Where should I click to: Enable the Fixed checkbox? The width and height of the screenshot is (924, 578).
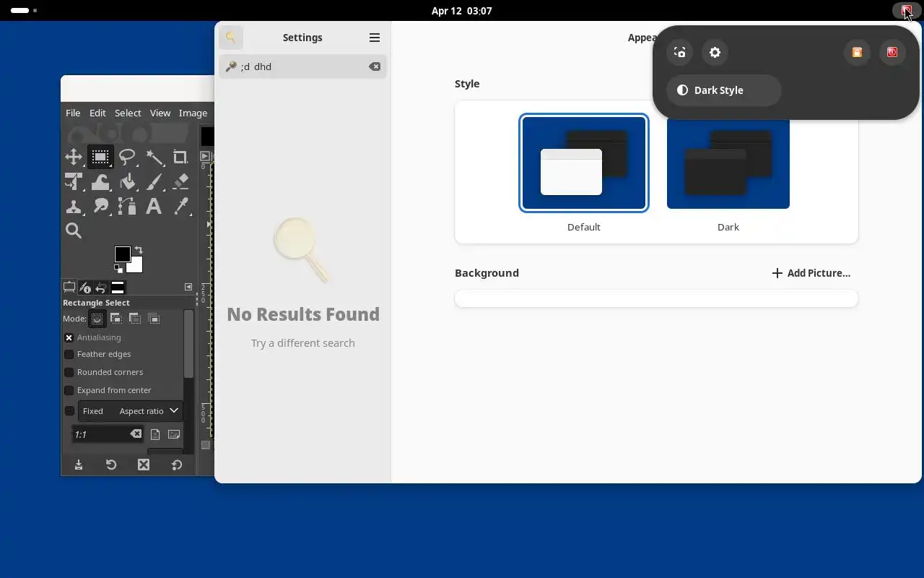[69, 411]
